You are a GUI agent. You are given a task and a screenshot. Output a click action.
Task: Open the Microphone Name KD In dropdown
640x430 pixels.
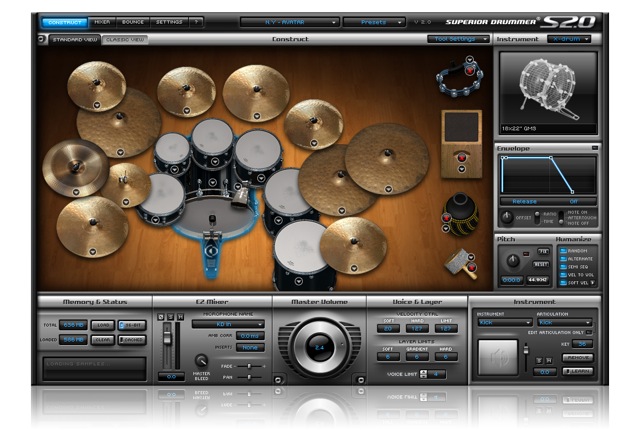pos(228,324)
